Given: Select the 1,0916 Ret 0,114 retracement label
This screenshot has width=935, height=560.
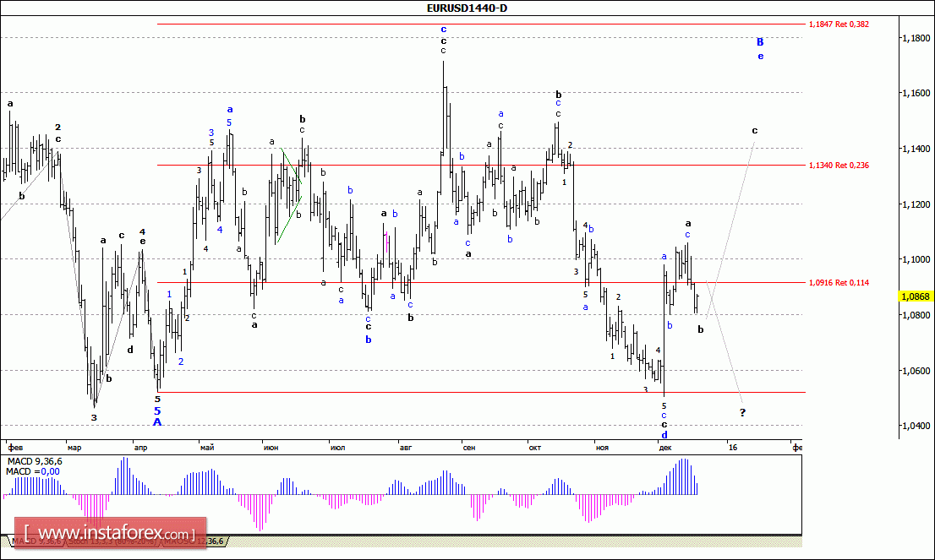Looking at the screenshot, I should [839, 282].
